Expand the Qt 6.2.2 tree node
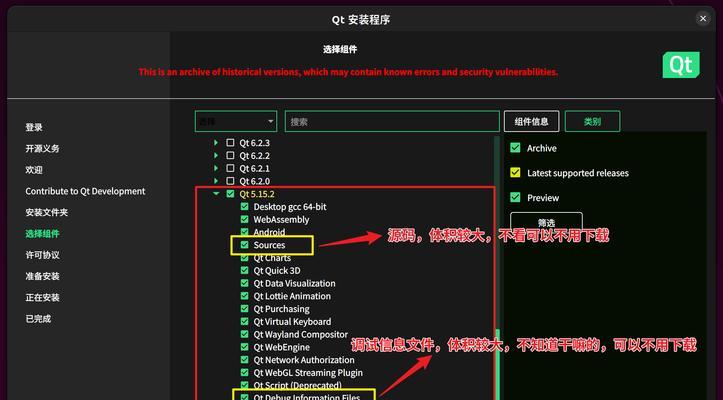This screenshot has height=400, width=723. (216, 156)
